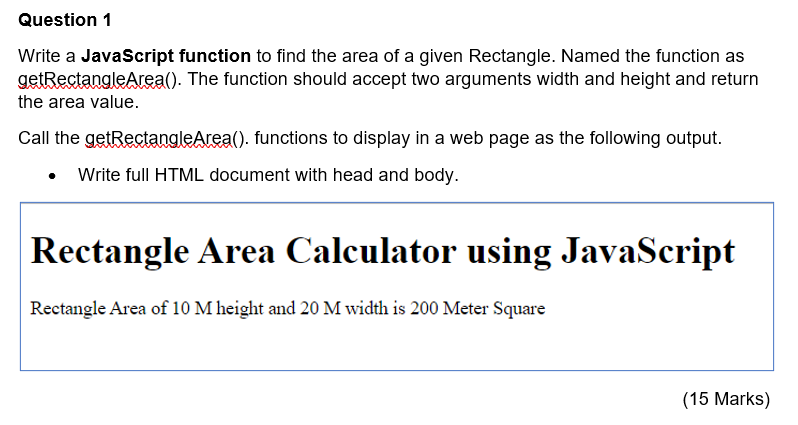The height and width of the screenshot is (425, 798).
Task: Click the '(15 Marks)' text
Action: point(726,399)
